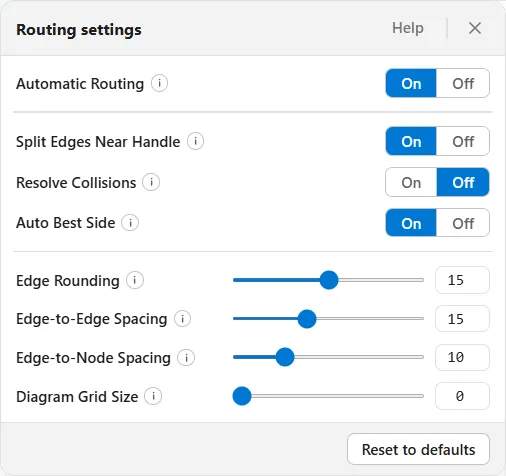Focus Edge-to-Node Spacing value field showing 10

(462, 357)
